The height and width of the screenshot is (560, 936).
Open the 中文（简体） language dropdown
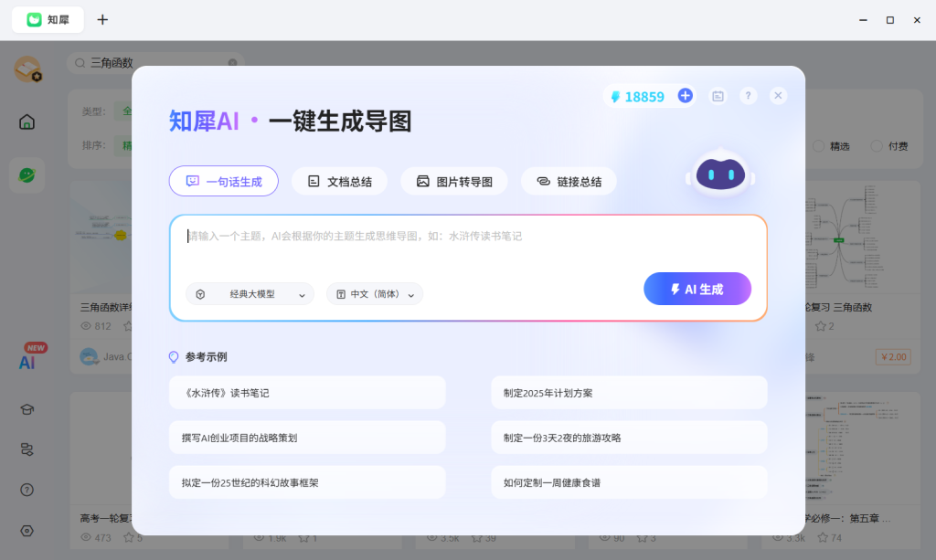pos(375,294)
